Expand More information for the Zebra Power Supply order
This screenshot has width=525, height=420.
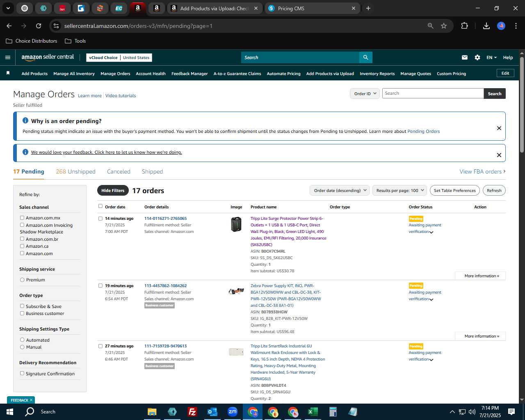click(x=480, y=336)
